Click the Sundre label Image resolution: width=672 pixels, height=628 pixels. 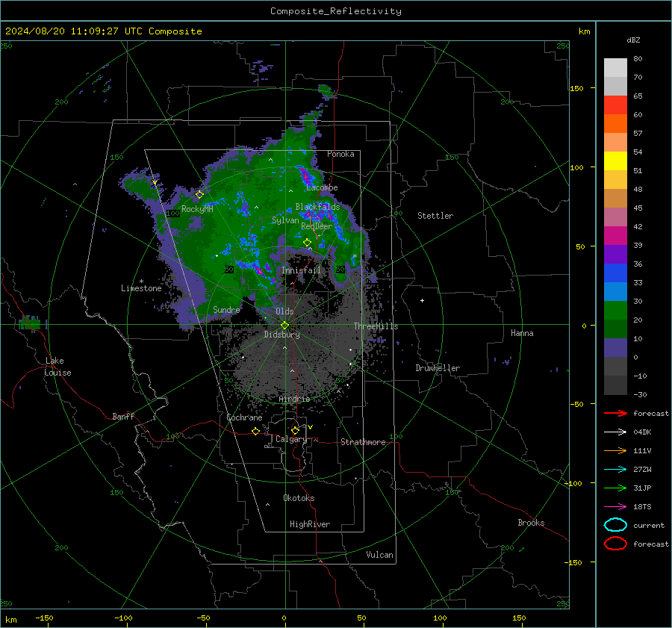pos(226,309)
